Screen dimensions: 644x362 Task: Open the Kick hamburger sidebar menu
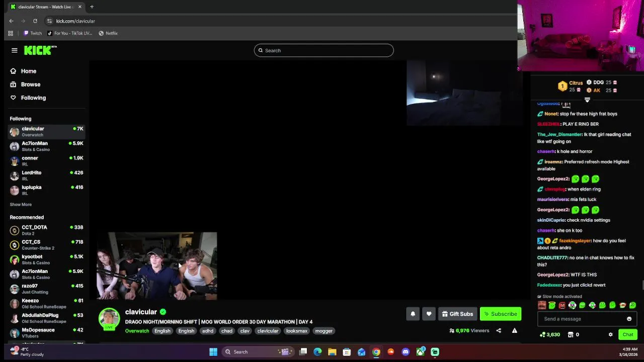tap(15, 50)
